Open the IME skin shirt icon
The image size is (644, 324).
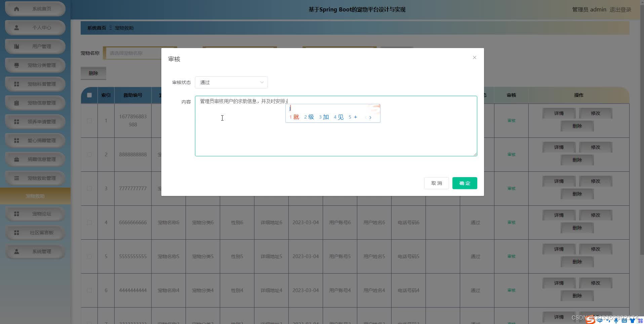(x=632, y=321)
